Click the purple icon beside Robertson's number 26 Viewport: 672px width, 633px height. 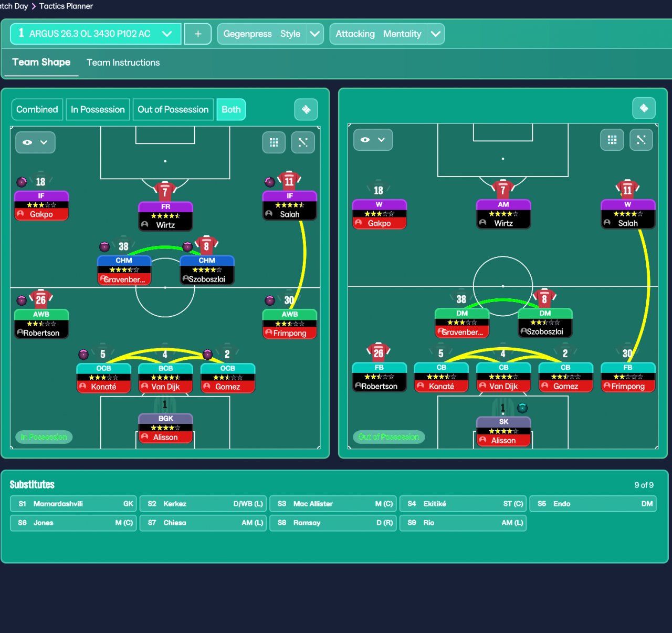coord(22,300)
